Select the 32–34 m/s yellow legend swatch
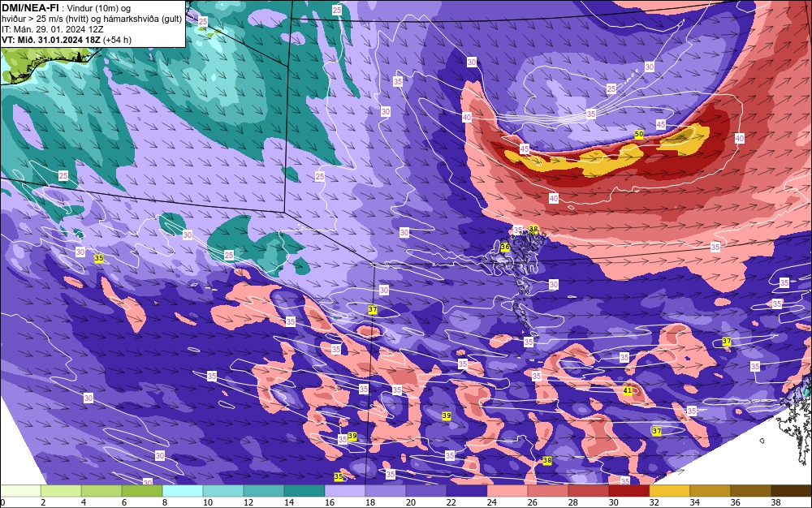This screenshot has height=508, width=812. 670,491
